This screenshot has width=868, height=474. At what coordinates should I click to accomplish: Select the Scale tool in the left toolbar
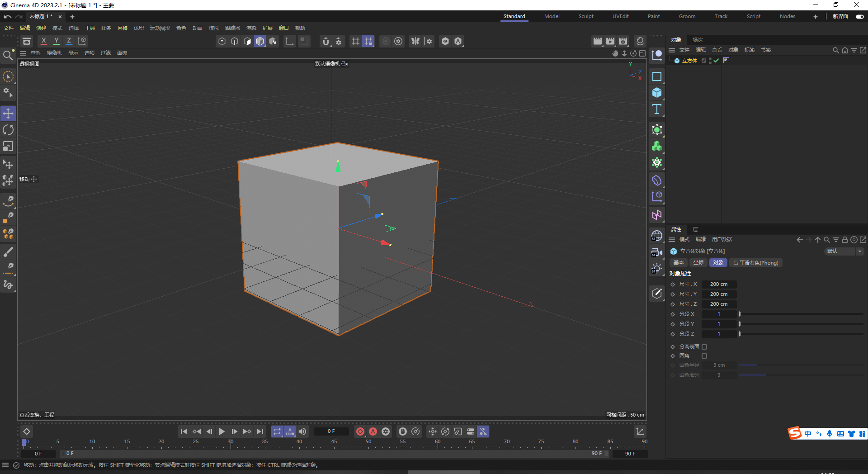pyautogui.click(x=8, y=146)
